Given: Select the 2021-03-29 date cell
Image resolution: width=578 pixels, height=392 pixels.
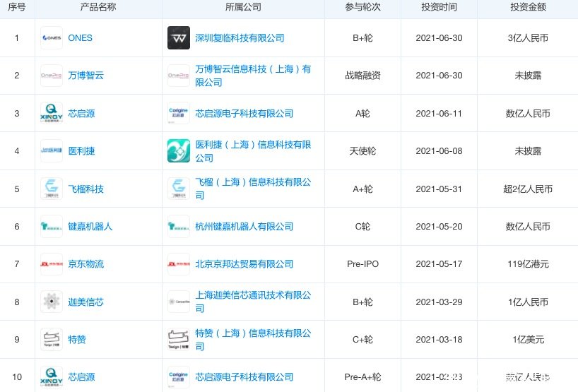Looking at the screenshot, I should click(439, 302).
